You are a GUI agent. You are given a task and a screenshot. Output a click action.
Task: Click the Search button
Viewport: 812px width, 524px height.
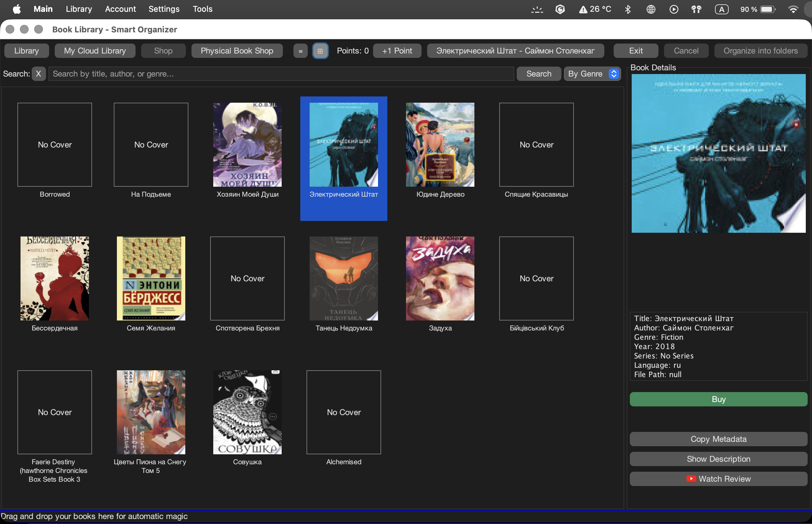pyautogui.click(x=539, y=74)
